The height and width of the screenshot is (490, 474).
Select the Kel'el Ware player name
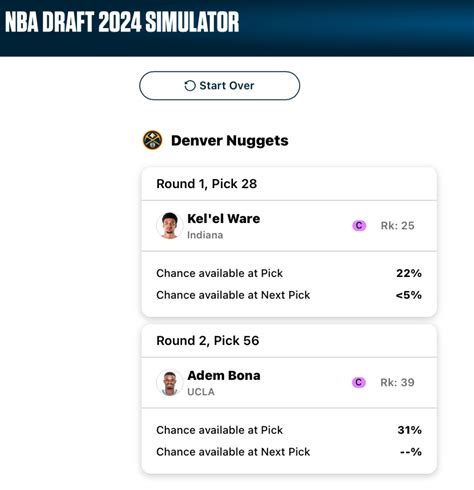tap(224, 219)
